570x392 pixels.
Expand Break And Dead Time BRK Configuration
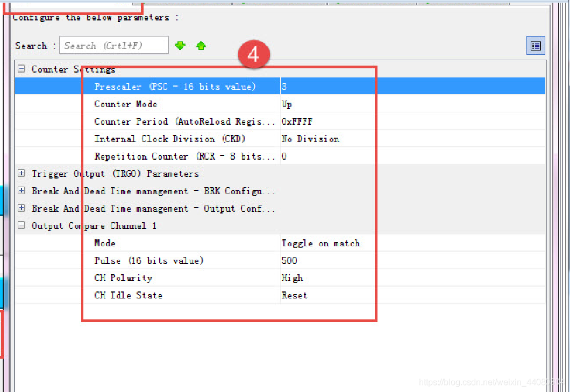point(22,191)
